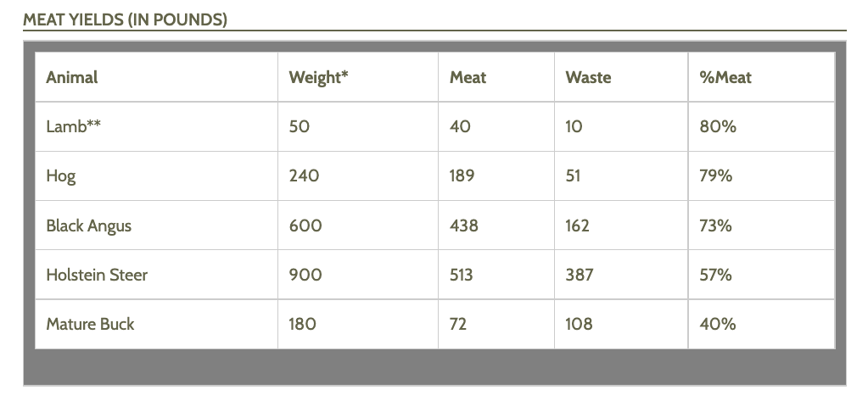Select Holstein Steer waste value 387
Viewport: 868px width, 412px height.
(x=580, y=275)
